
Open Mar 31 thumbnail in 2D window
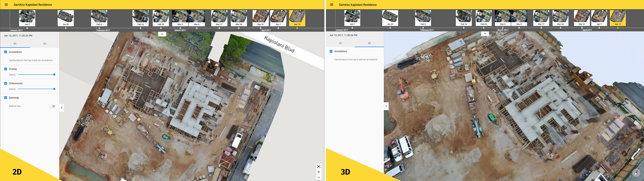[260, 18]
